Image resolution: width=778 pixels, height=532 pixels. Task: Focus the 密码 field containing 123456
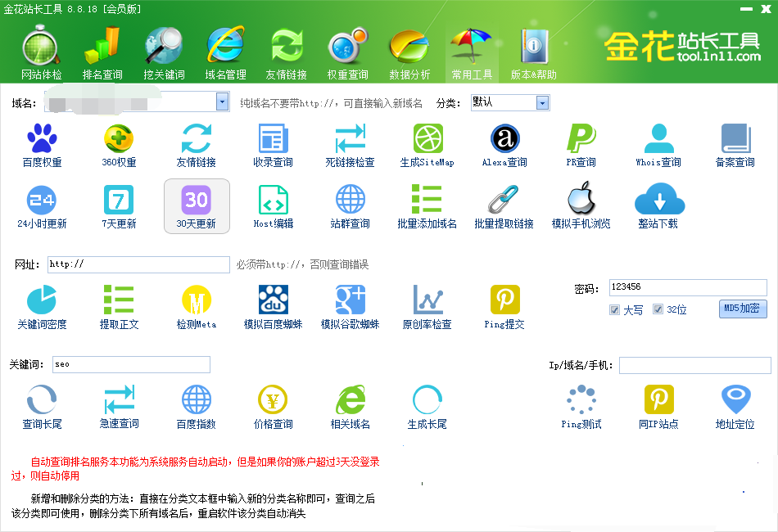[688, 287]
